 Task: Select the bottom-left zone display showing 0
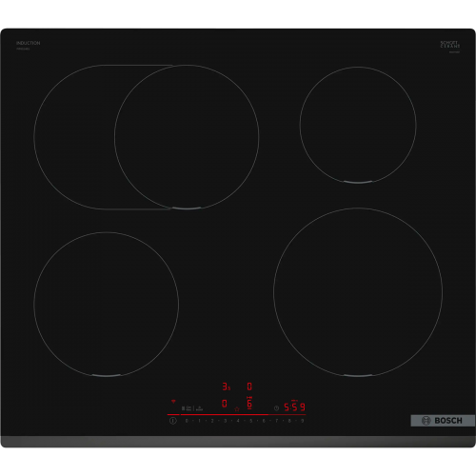225,404
